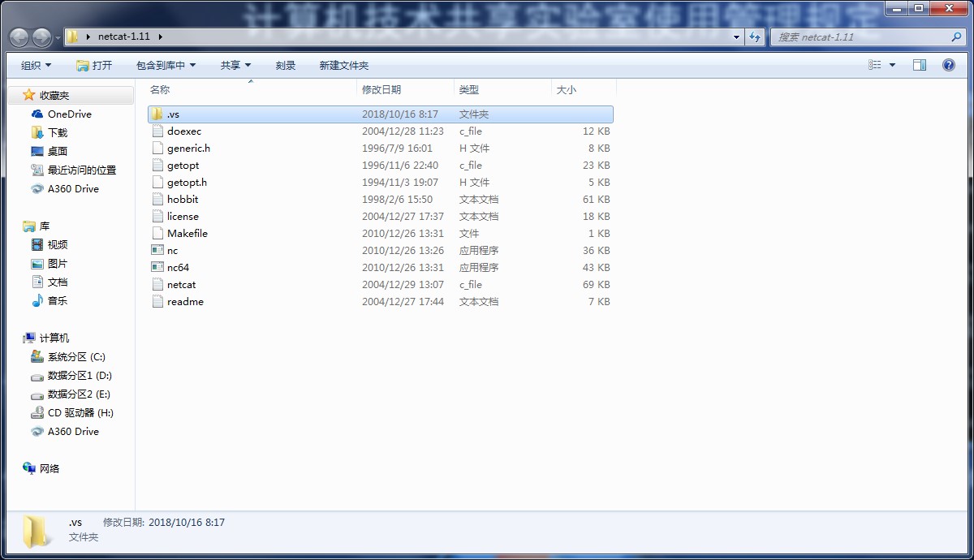Select the nc64 application icon
This screenshot has width=974, height=560.
[157, 268]
